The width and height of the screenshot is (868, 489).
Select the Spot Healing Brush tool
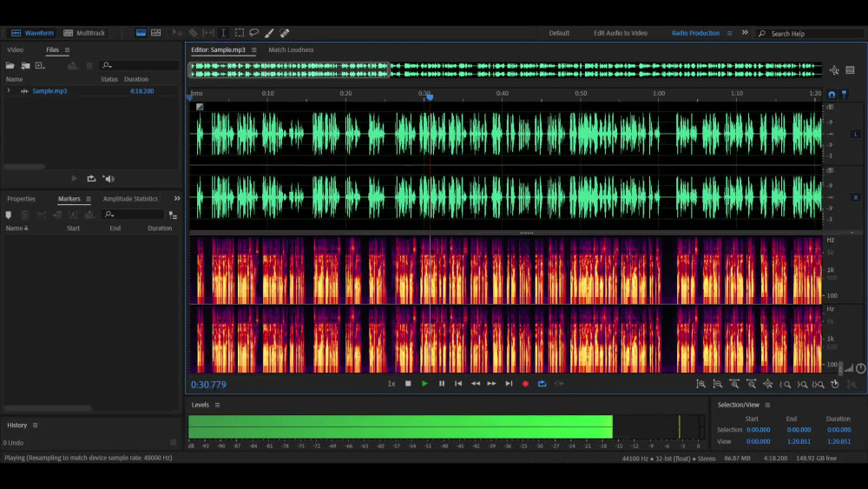pyautogui.click(x=285, y=33)
